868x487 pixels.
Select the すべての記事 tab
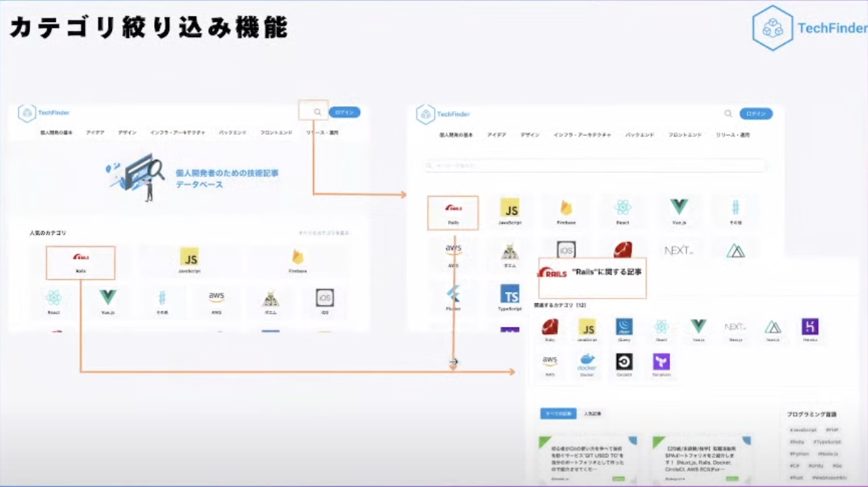pos(558,413)
